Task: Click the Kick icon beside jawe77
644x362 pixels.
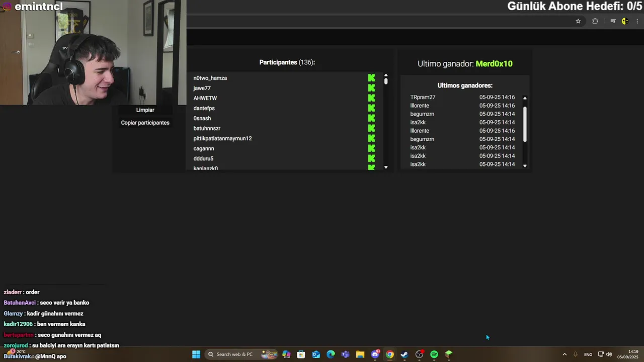Action: pos(371,88)
